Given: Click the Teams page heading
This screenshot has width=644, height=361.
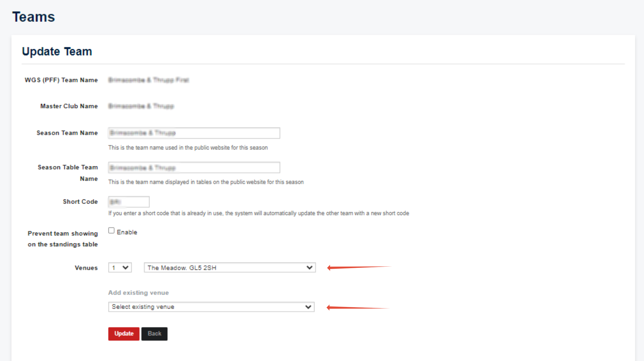Looking at the screenshot, I should [x=33, y=17].
